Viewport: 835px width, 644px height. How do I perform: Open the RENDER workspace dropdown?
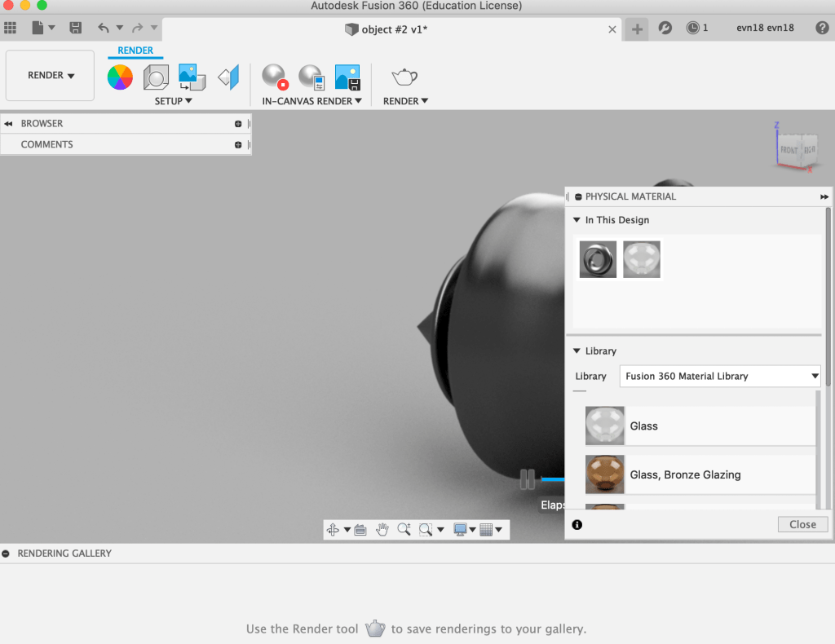click(51, 76)
